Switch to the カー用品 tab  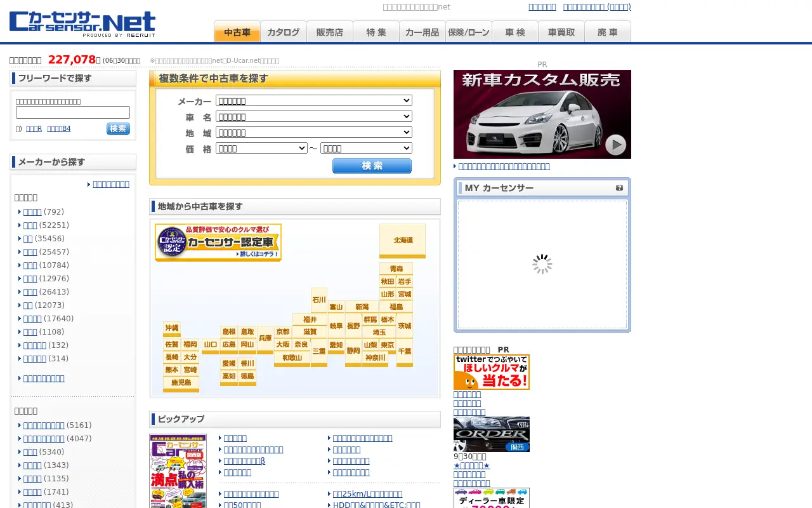point(422,32)
